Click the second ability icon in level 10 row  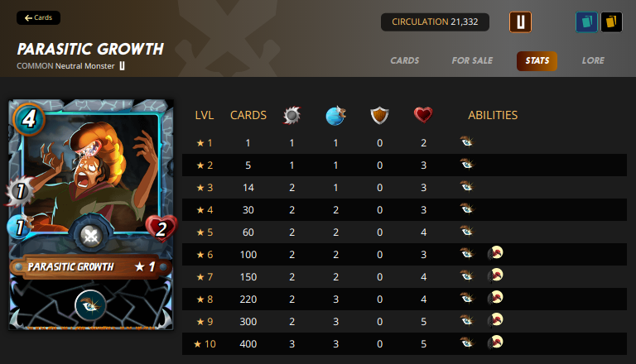[495, 342]
